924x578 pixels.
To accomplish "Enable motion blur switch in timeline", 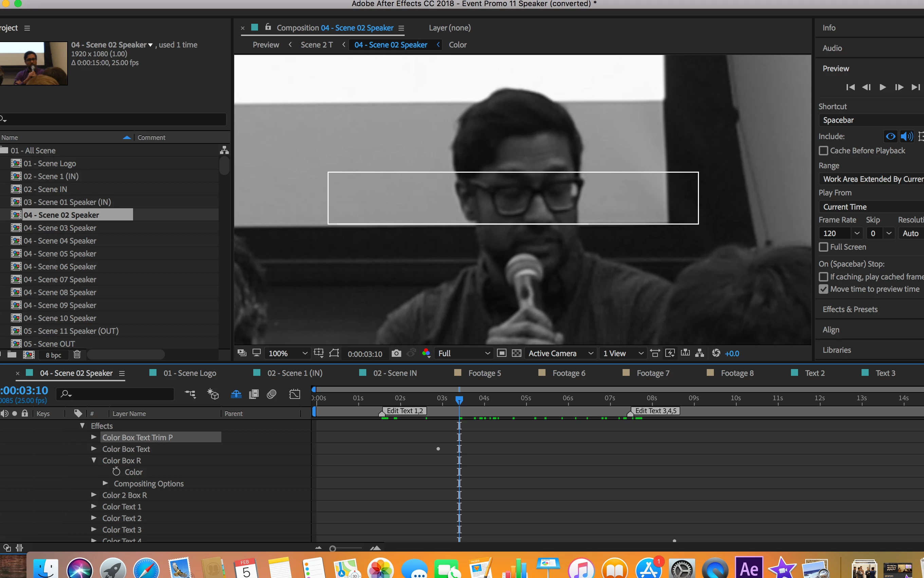I will [272, 394].
